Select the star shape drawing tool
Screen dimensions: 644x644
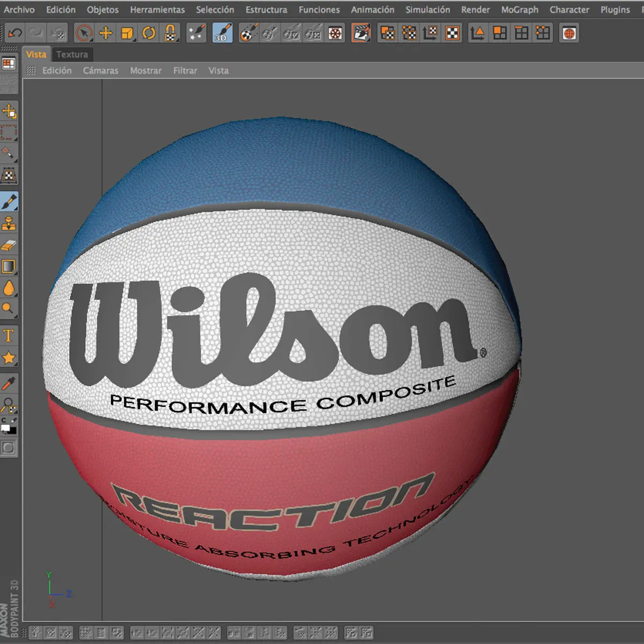(x=9, y=357)
